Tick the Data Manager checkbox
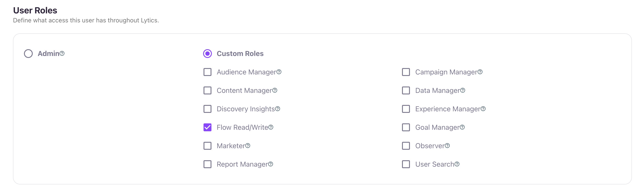 coord(406,90)
